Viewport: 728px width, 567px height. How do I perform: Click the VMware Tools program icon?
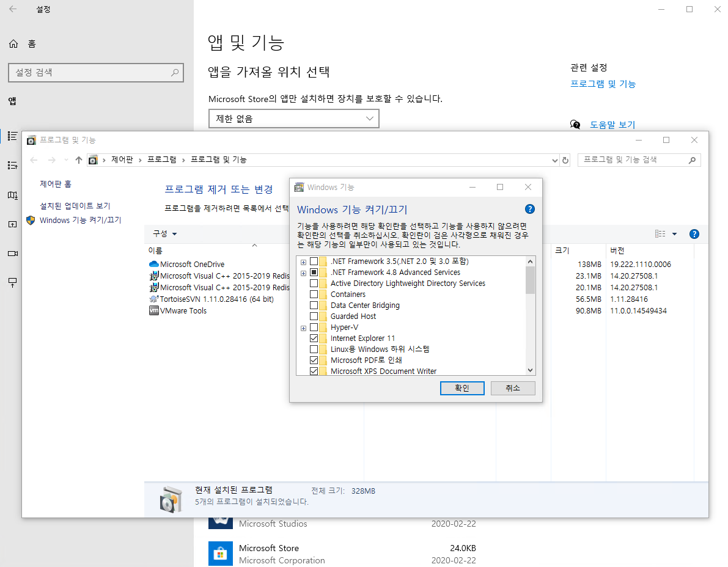click(153, 310)
